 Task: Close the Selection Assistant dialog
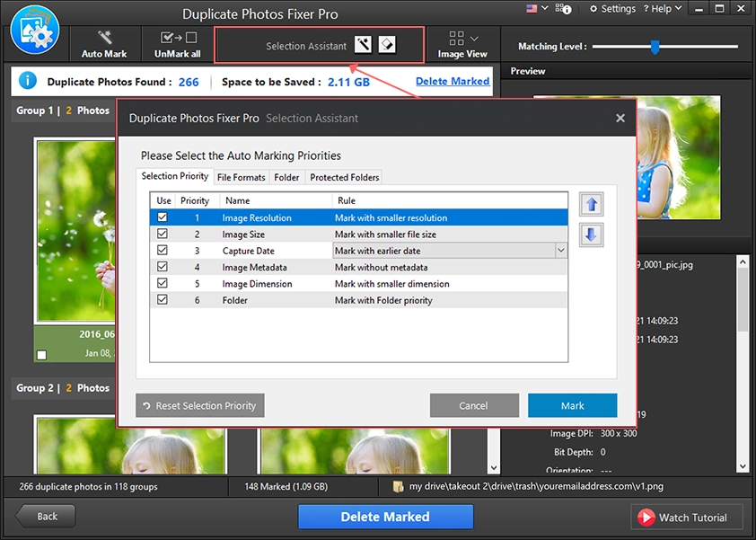(x=620, y=119)
